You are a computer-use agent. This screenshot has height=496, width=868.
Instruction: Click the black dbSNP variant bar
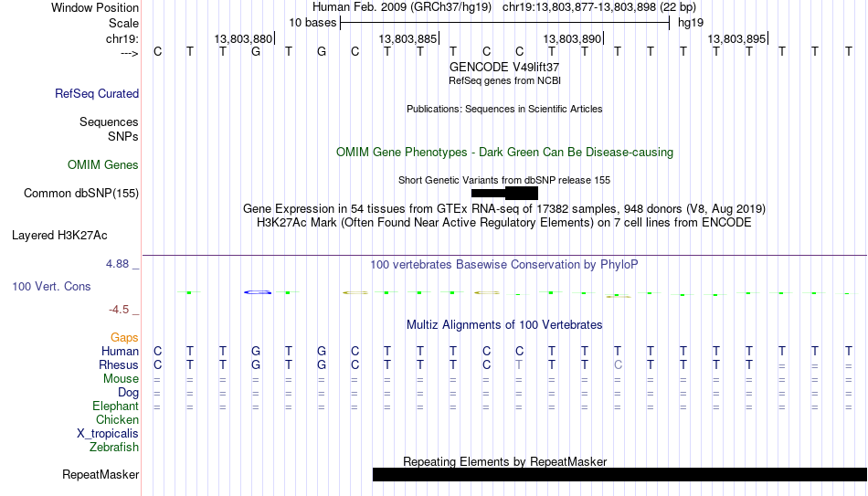click(504, 194)
